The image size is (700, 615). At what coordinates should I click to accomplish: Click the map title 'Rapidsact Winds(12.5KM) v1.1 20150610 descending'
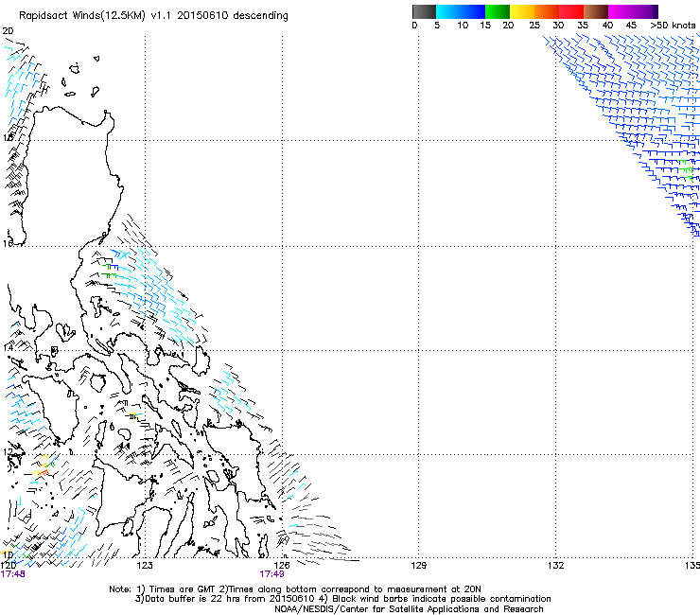click(153, 16)
